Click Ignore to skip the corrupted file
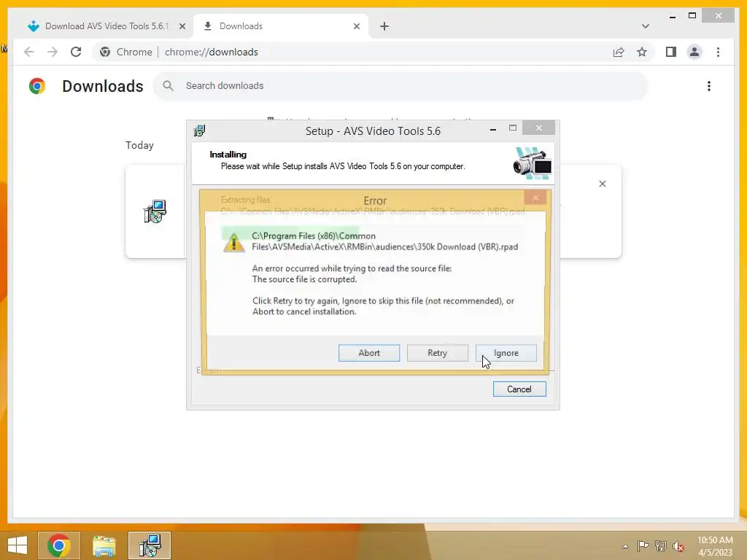 (x=506, y=353)
